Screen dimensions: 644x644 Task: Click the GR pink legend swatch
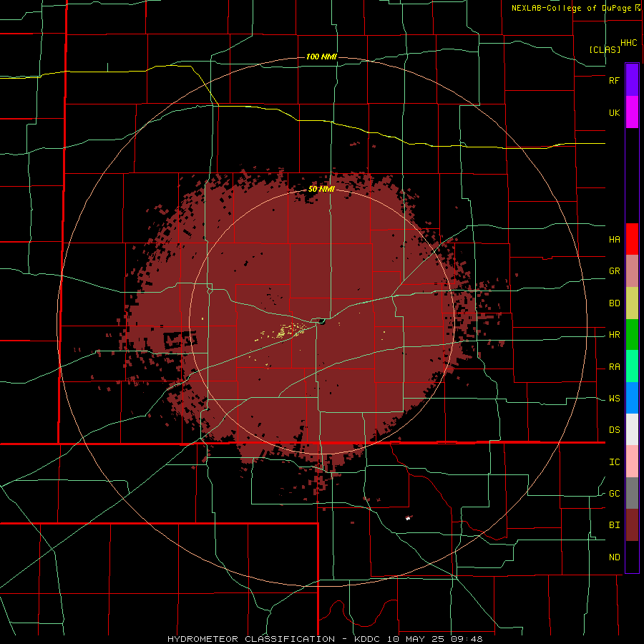coord(632,271)
